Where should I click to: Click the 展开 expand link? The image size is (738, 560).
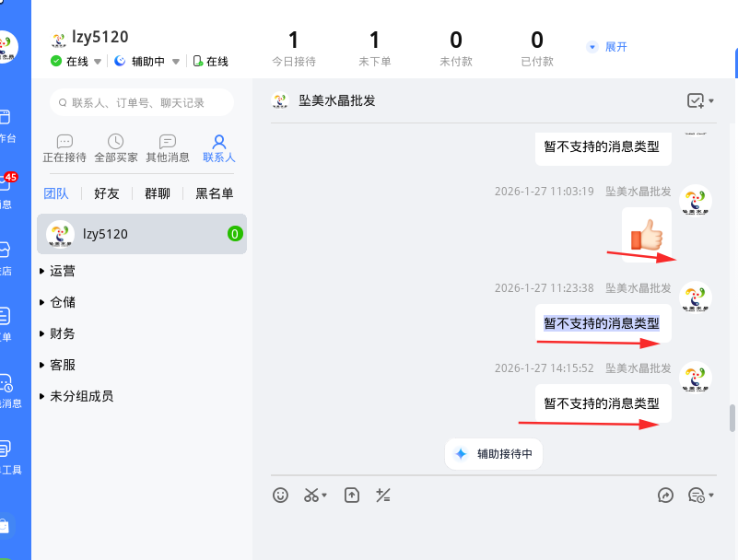pos(616,47)
